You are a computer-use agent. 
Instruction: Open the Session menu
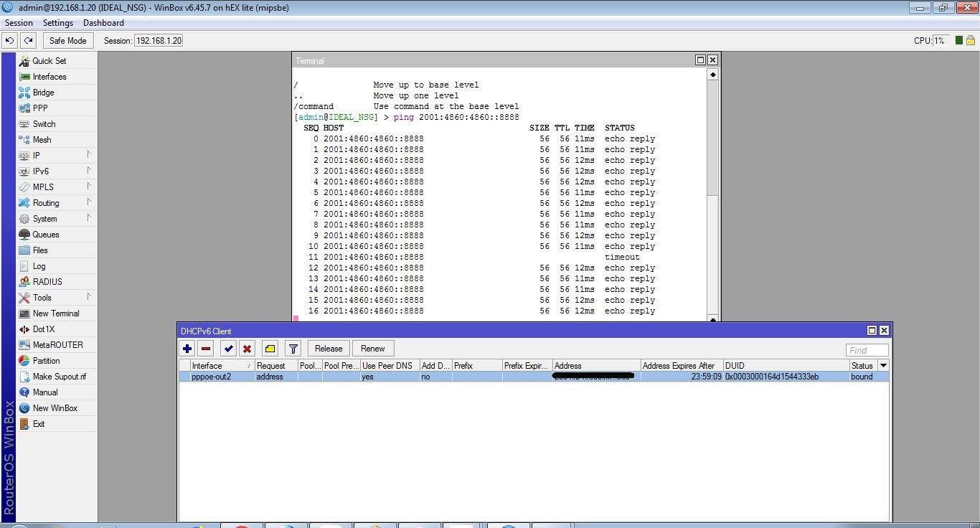point(19,23)
